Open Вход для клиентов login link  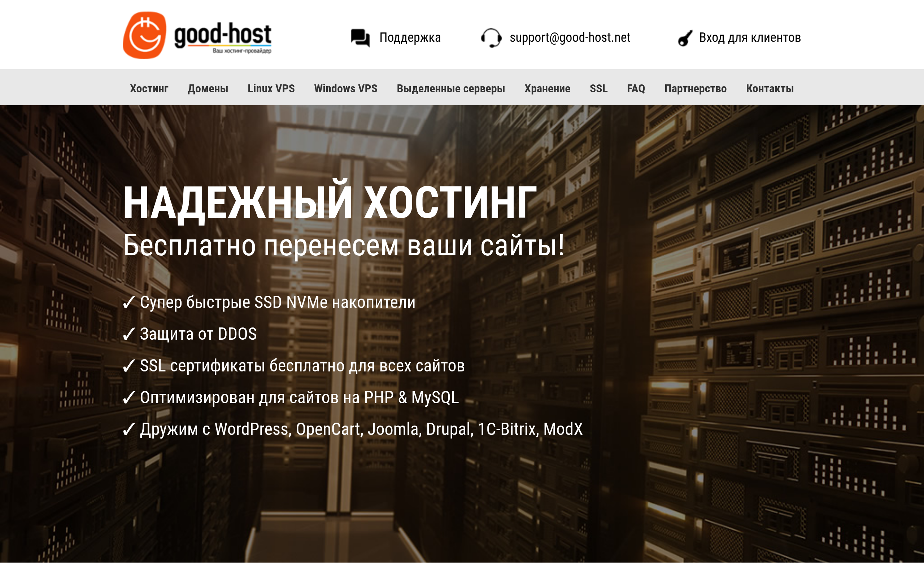pyautogui.click(x=750, y=38)
